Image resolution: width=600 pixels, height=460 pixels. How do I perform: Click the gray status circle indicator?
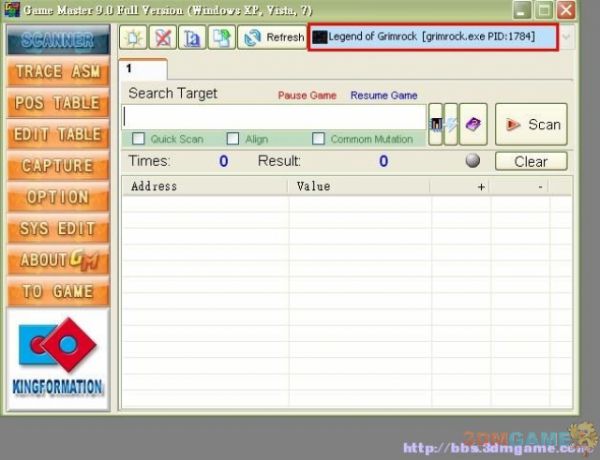472,161
